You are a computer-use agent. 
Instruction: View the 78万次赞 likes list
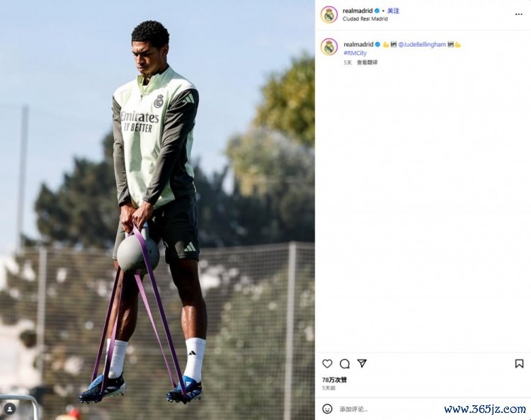pyautogui.click(x=334, y=380)
